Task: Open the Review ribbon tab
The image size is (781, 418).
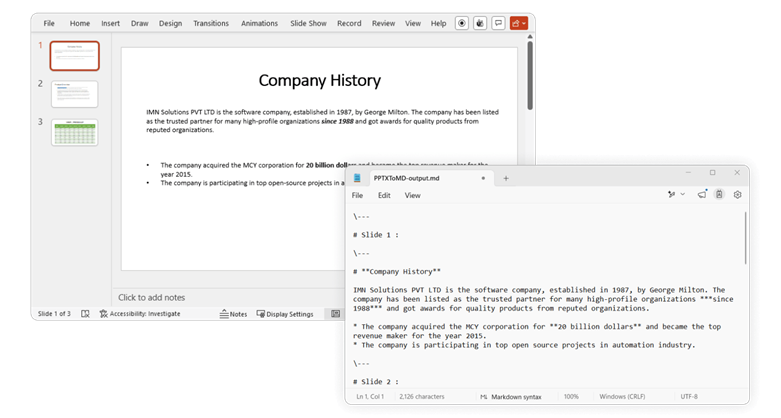Action: click(x=384, y=23)
